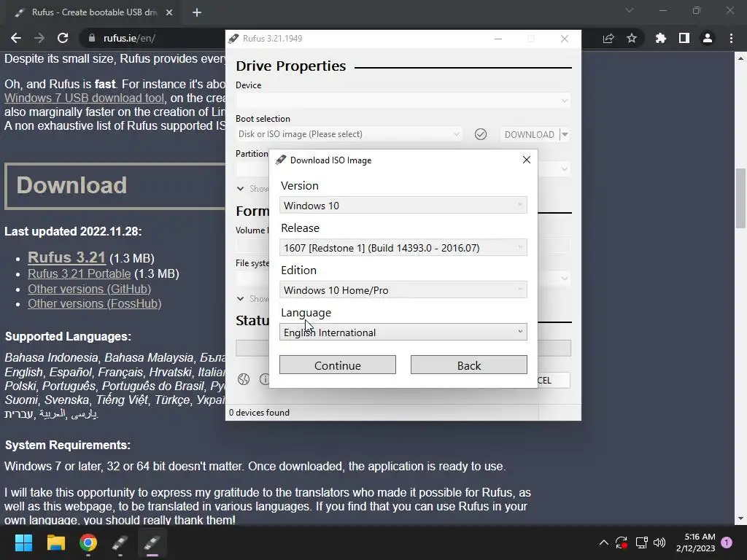
Task: Click Continue in Download ISO Image dialog
Action: point(337,365)
